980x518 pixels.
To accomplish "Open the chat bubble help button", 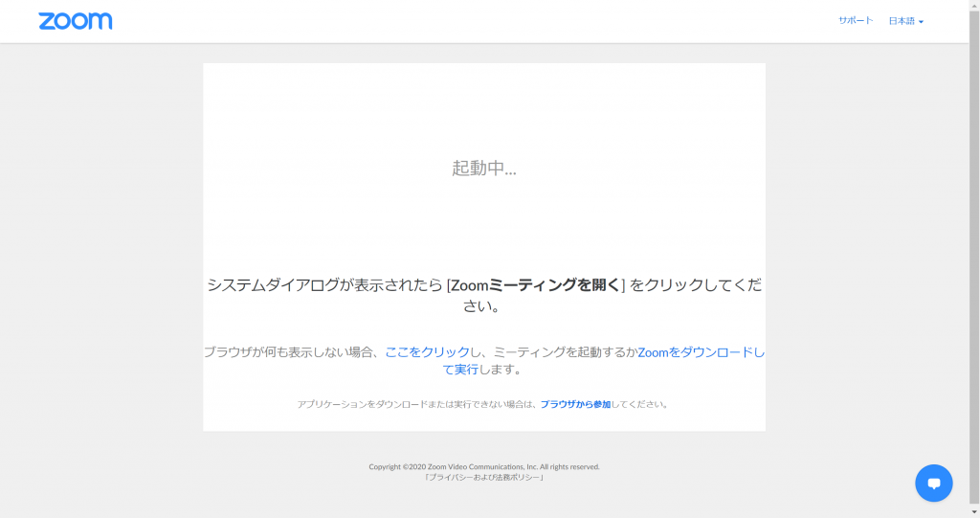I will click(934, 483).
